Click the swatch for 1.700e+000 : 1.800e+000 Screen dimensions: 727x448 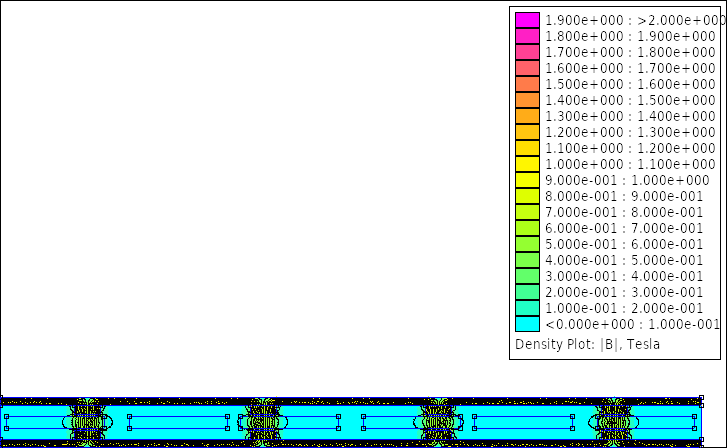point(527,52)
